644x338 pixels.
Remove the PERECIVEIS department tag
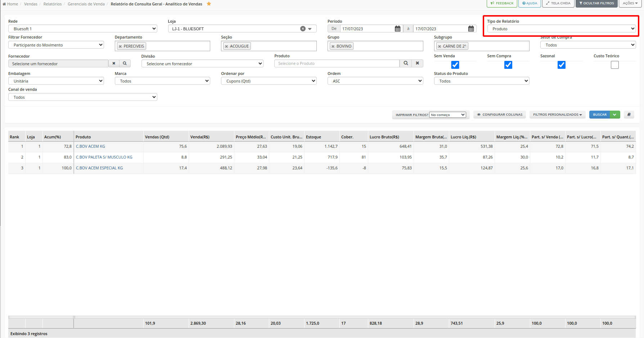click(x=120, y=46)
